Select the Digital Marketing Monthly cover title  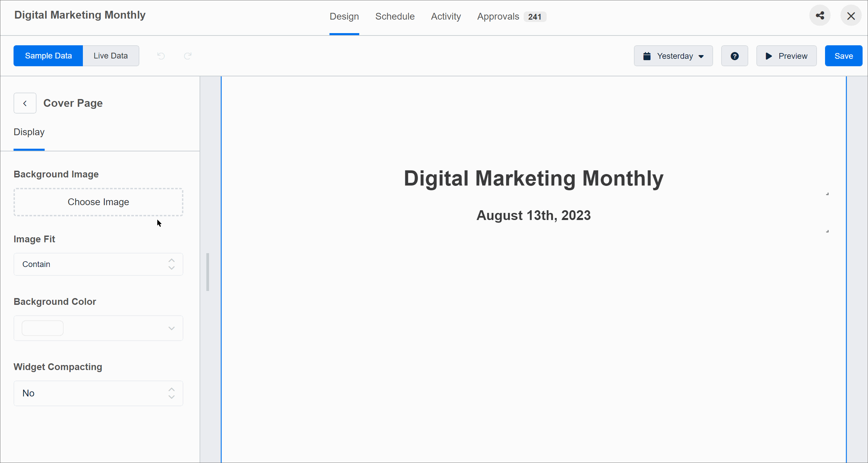534,178
